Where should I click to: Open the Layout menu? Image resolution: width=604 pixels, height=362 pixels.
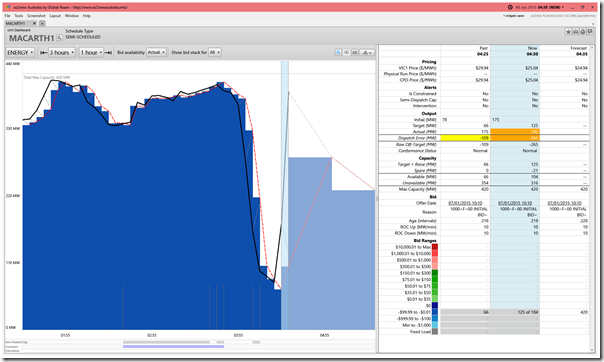pyautogui.click(x=55, y=16)
